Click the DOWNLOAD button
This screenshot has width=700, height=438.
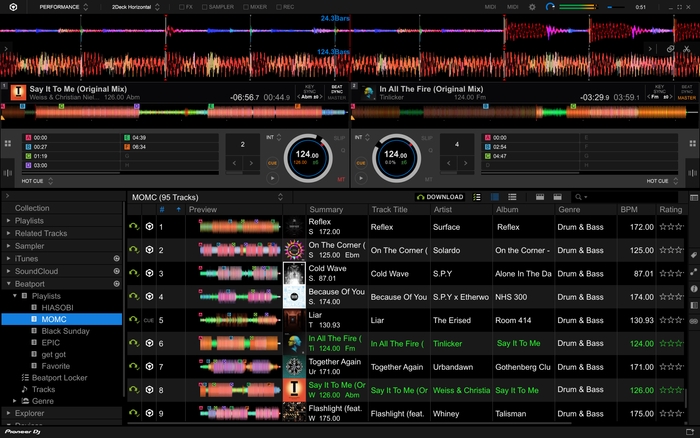tap(440, 197)
